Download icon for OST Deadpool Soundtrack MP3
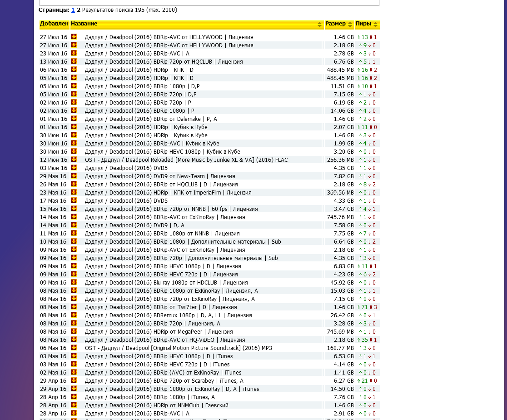This screenshot has height=420, width=507. click(x=74, y=348)
